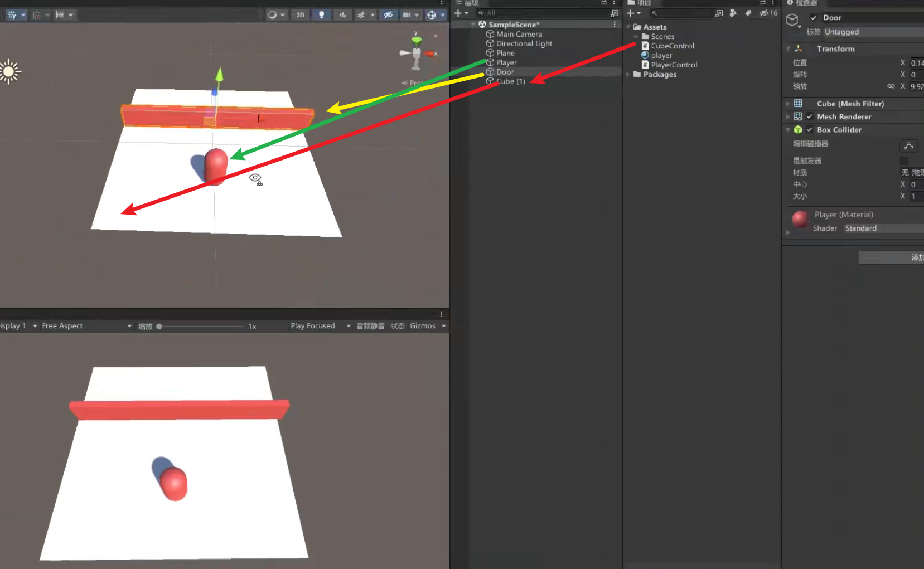Toggle the Door object active checkbox
Image resolution: width=924 pixels, height=569 pixels.
(814, 18)
